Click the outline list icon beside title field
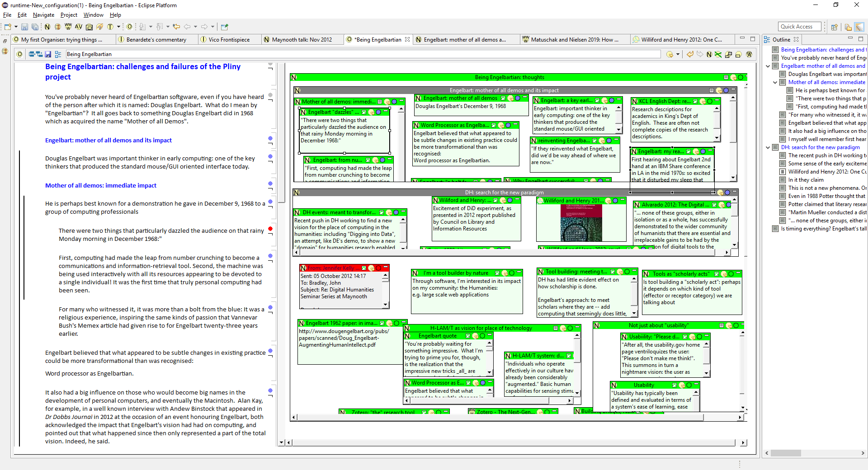Image resolution: width=868 pixels, height=470 pixels. (58, 54)
